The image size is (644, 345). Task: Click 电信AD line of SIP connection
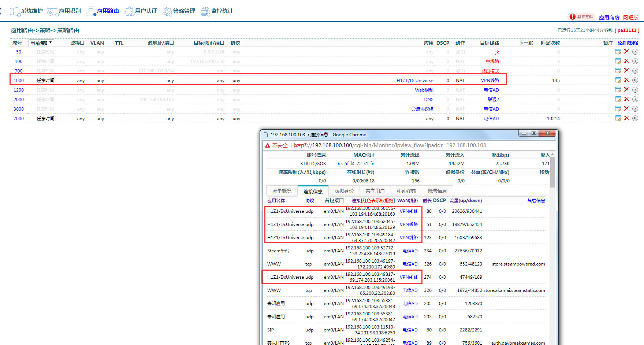click(410, 330)
